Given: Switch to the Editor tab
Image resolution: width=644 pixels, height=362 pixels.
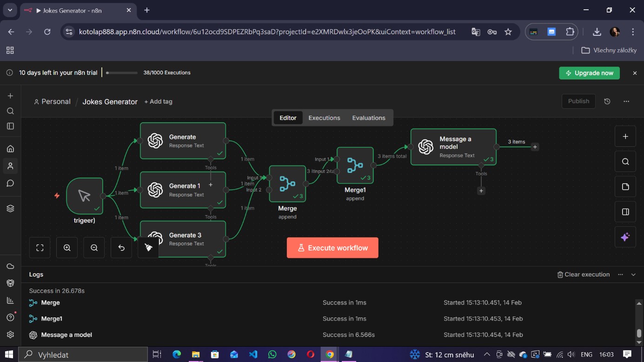Looking at the screenshot, I should point(288,118).
